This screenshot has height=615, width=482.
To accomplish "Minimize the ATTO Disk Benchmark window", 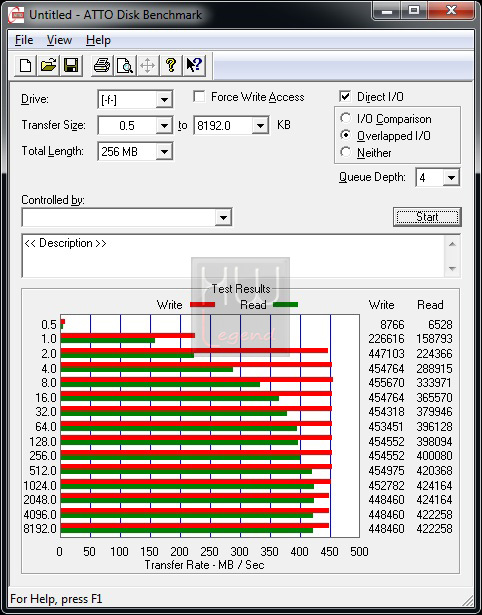I will coord(387,11).
